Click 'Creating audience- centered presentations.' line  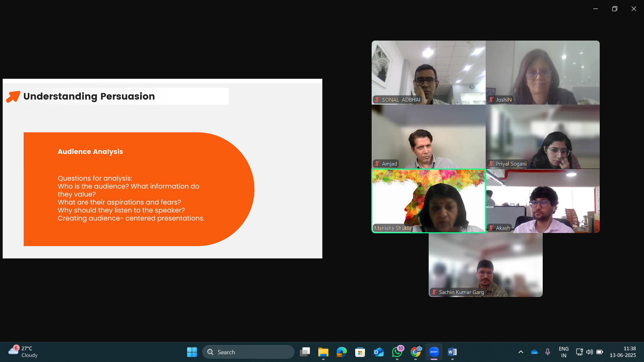coord(131,218)
